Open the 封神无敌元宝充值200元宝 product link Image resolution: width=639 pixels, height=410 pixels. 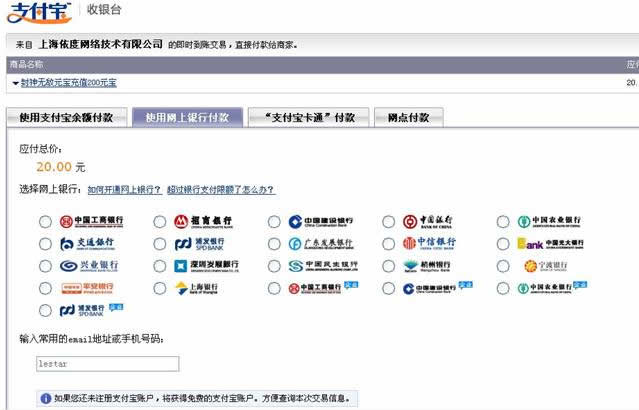(68, 83)
